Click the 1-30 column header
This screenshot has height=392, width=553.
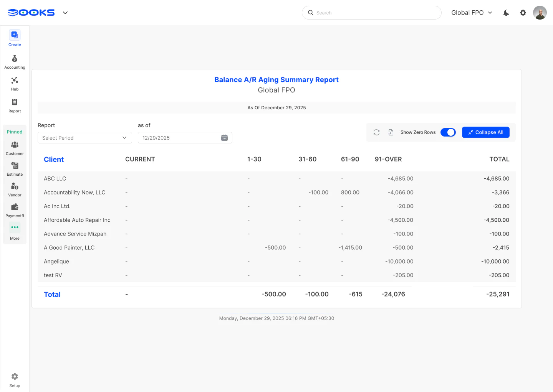click(254, 159)
